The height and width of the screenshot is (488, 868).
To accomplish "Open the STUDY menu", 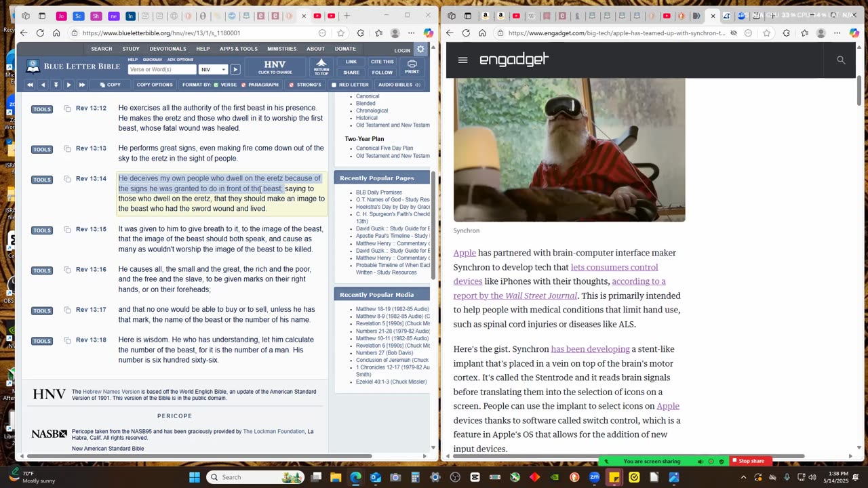I will [131, 49].
